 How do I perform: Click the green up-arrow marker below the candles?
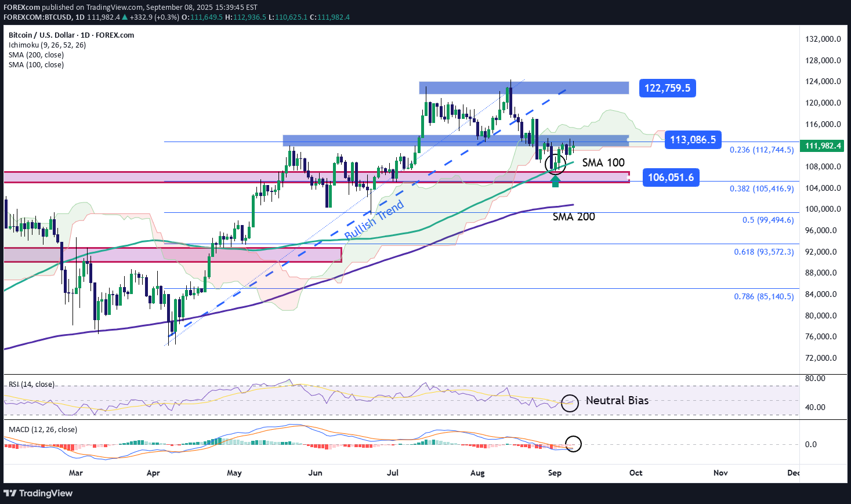556,182
